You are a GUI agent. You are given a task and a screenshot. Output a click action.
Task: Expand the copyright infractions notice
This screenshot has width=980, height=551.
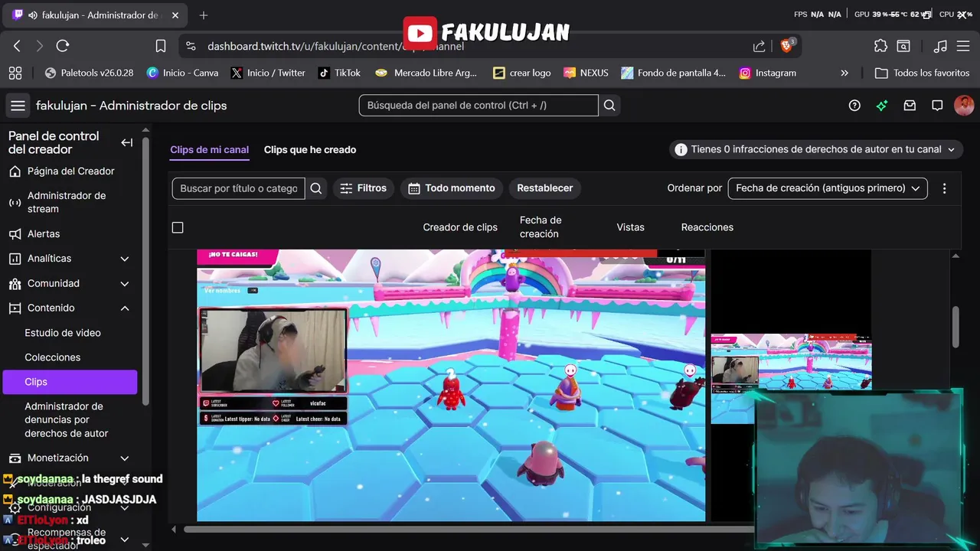815,149
